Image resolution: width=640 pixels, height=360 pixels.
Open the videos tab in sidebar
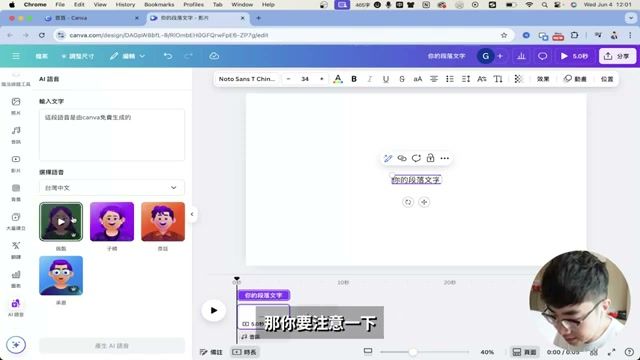point(16,163)
